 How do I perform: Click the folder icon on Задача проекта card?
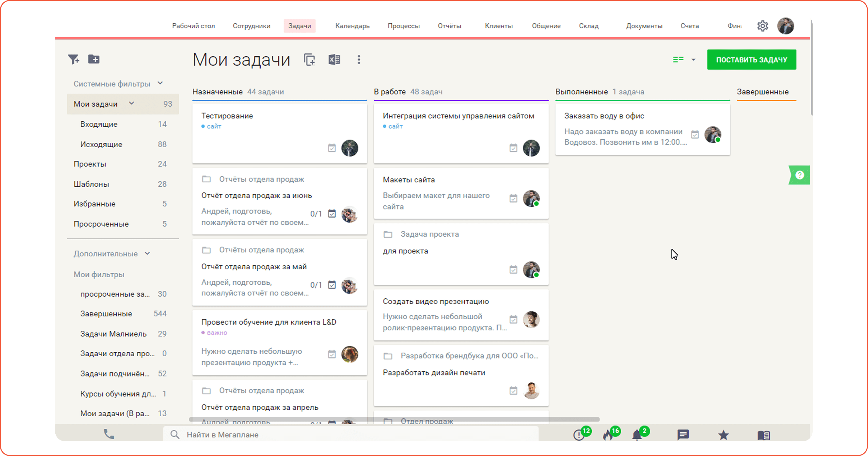(x=388, y=234)
